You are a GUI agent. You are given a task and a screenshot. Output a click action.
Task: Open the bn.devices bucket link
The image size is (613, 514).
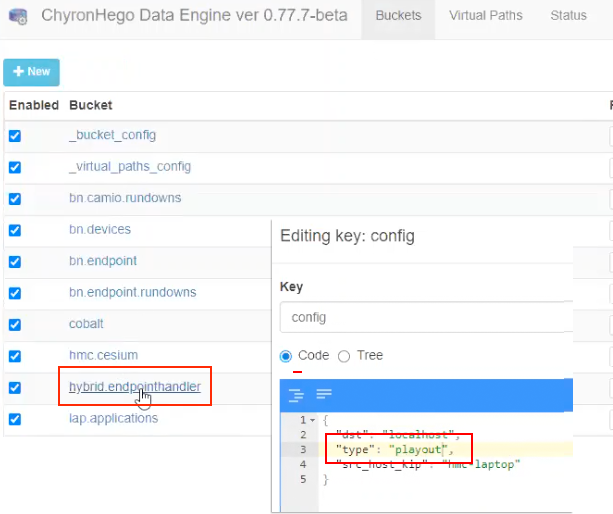pos(100,229)
